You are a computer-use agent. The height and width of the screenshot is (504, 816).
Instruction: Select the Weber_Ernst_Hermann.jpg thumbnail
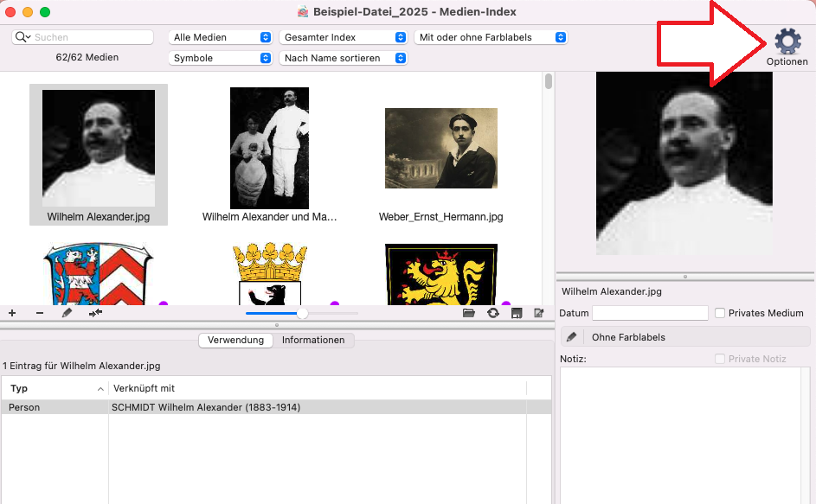(440, 148)
